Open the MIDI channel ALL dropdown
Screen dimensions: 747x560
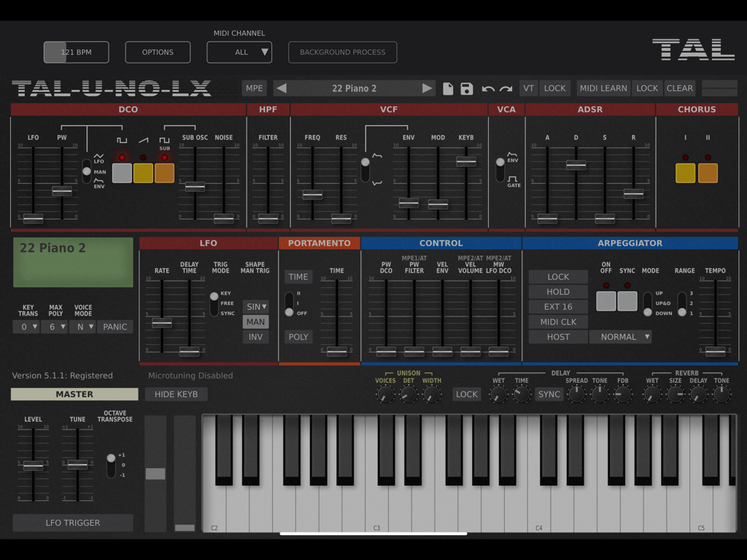[239, 52]
